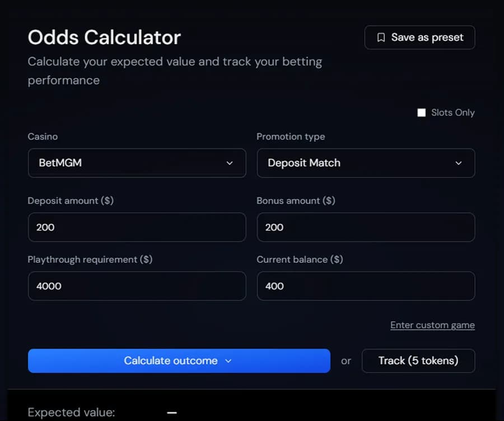The width and height of the screenshot is (504, 421).
Task: Click the Playthrough requirement field showing 4000
Action: tap(137, 286)
